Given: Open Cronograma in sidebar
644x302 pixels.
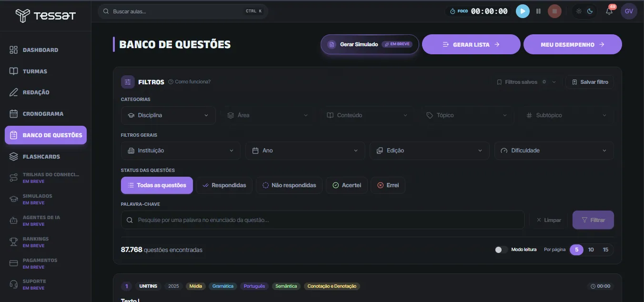Looking at the screenshot, I should tap(46, 114).
